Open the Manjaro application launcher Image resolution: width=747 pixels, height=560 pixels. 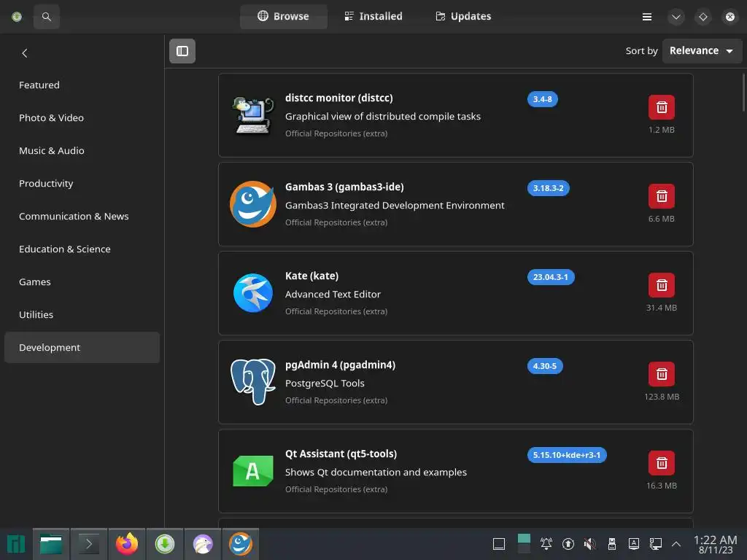(16, 544)
